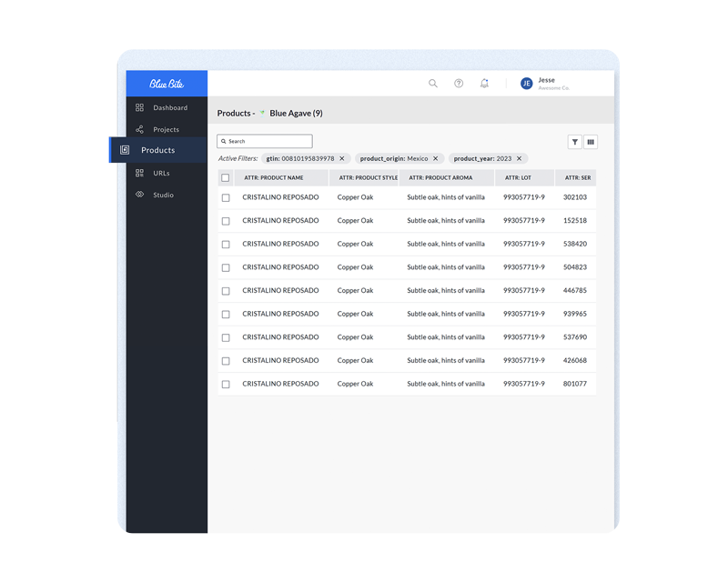This screenshot has height=582, width=728.
Task: Expand the green caret next to Blue Agave
Action: coord(264,113)
